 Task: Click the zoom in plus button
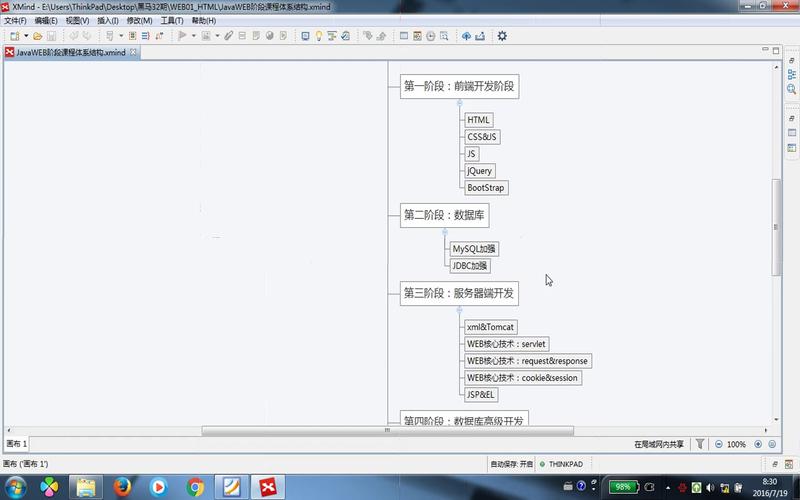tap(758, 444)
